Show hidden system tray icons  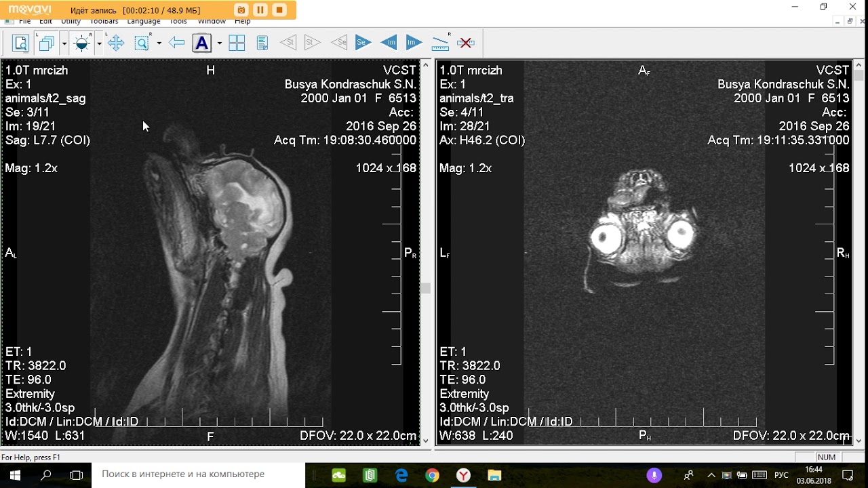(x=711, y=475)
